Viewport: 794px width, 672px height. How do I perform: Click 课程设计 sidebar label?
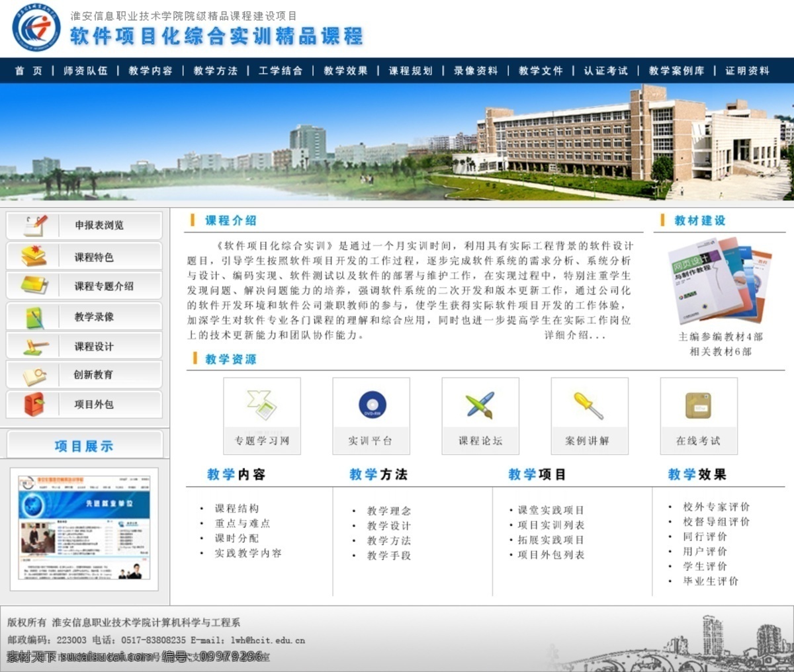(94, 347)
